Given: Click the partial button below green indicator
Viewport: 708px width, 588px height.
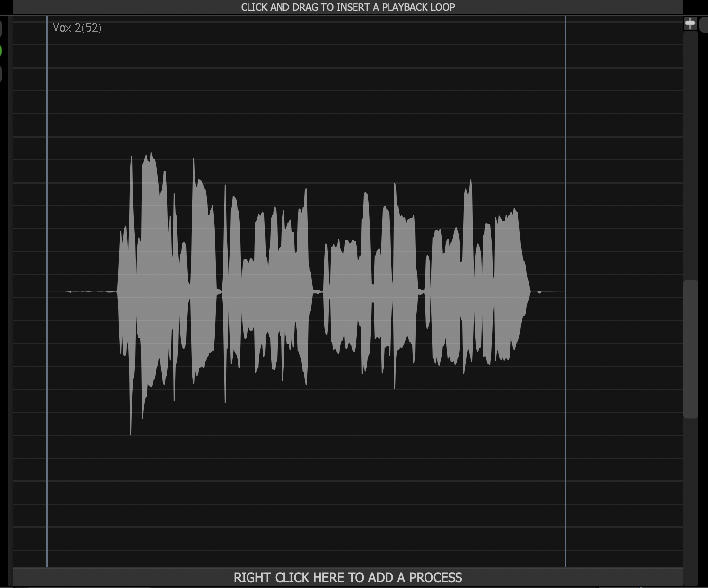Looking at the screenshot, I should coord(1,74).
